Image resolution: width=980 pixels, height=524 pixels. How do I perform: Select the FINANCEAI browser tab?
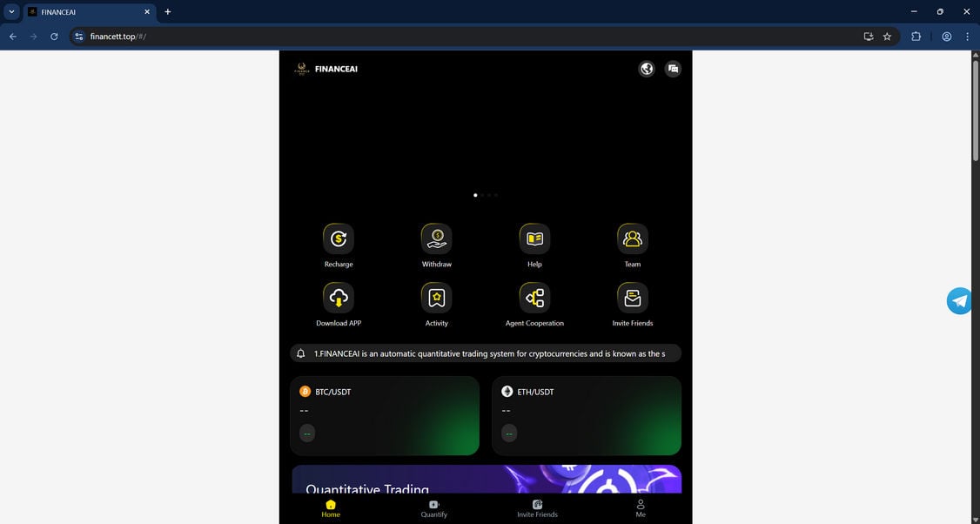(x=88, y=12)
